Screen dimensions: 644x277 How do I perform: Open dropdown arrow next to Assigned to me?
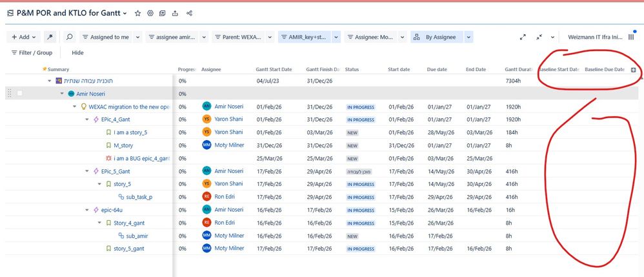138,37
